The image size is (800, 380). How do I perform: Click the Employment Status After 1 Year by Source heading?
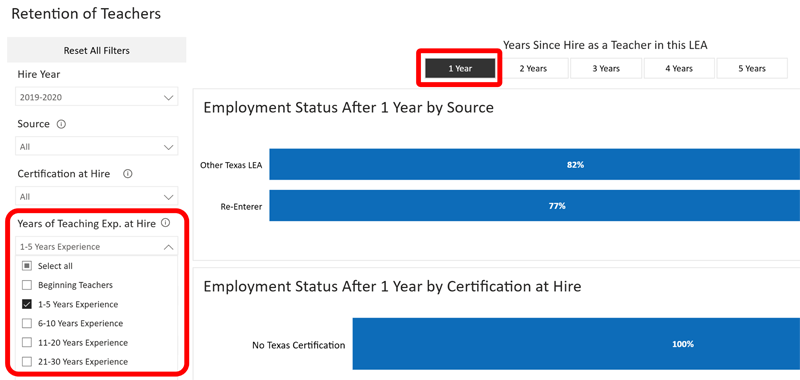[348, 108]
